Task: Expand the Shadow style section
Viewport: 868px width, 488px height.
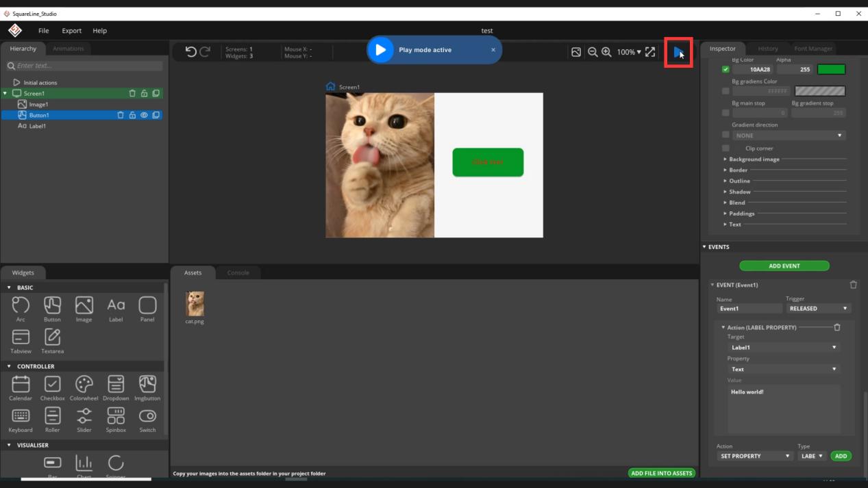Action: [740, 192]
